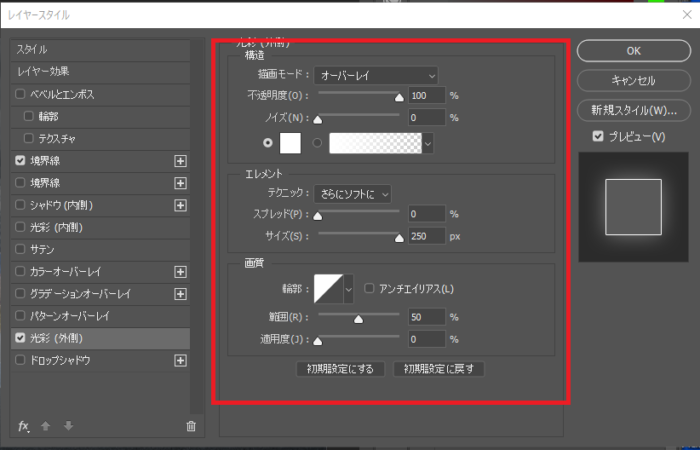Select solid color radio button
This screenshot has height=450, width=700.
click(268, 143)
